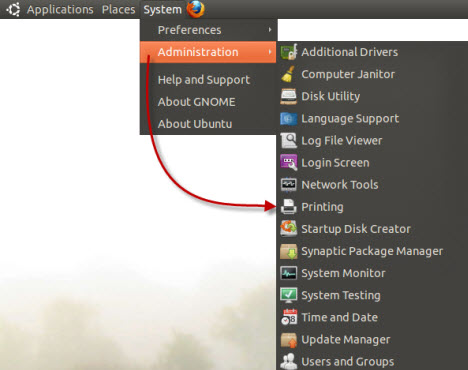Open About GNOME

coord(208,102)
